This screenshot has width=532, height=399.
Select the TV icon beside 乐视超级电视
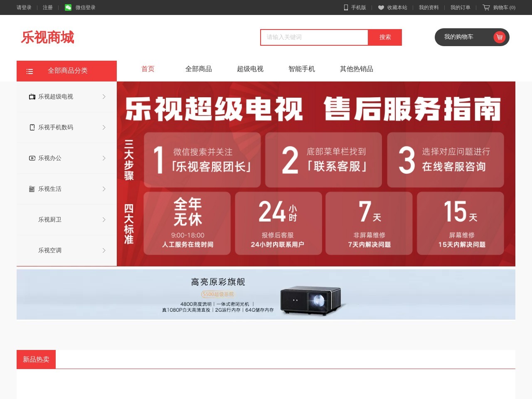click(x=32, y=96)
